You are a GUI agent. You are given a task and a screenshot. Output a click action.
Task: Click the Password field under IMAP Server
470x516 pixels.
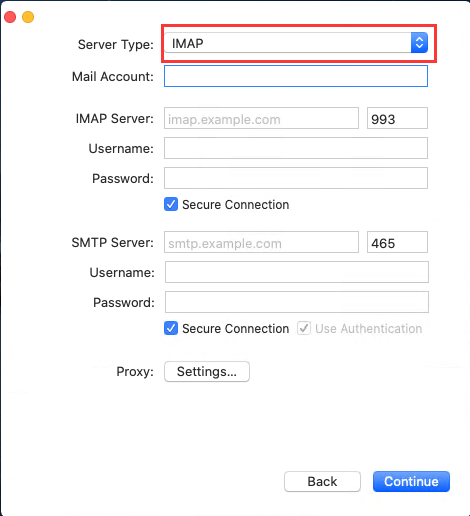coord(296,178)
